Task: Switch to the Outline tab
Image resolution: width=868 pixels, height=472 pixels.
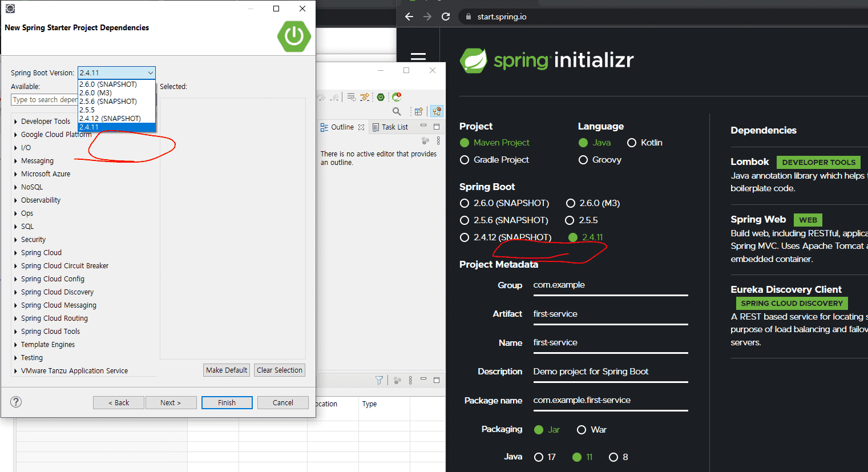Action: pyautogui.click(x=342, y=127)
